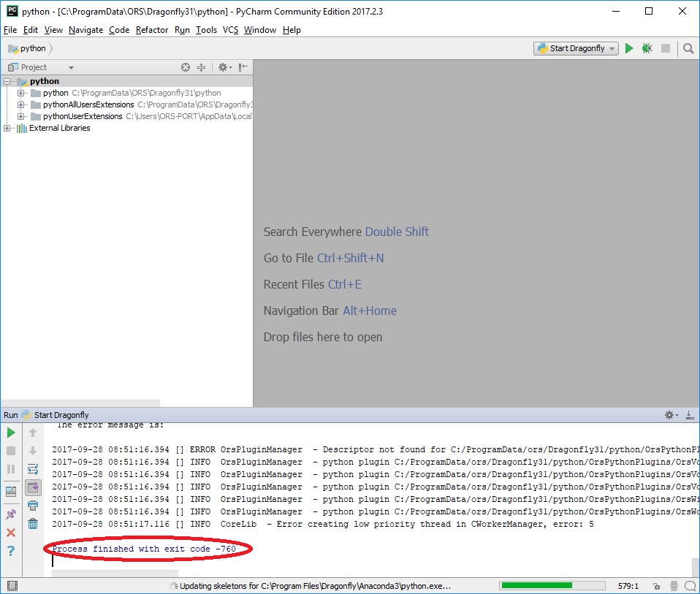Rerun the process from the Run panel
700x594 pixels.
click(x=10, y=433)
